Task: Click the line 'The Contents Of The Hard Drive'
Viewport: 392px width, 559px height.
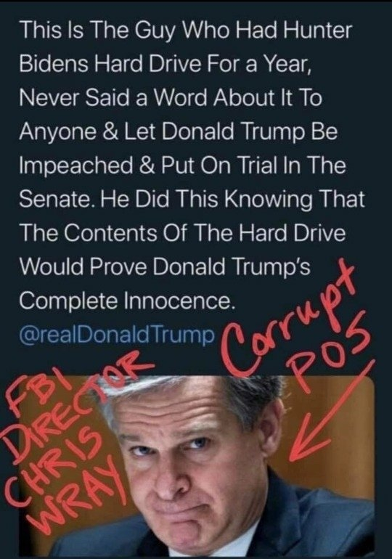Action: tap(182, 234)
